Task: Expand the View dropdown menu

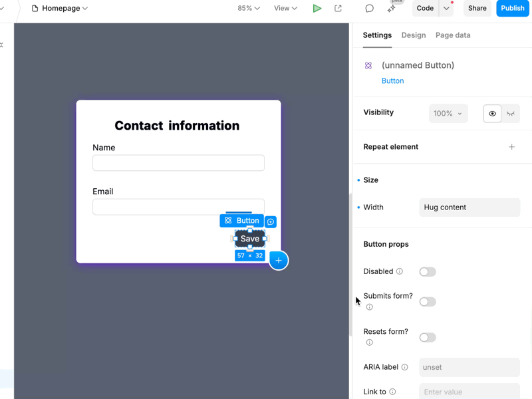Action: [x=285, y=9]
